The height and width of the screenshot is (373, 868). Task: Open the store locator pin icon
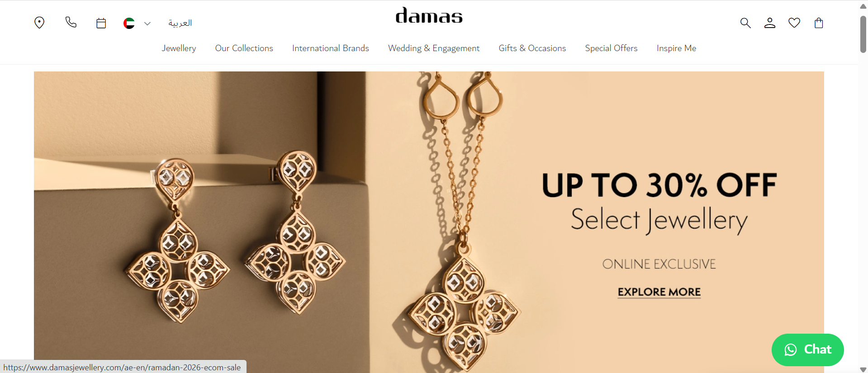pyautogui.click(x=39, y=23)
